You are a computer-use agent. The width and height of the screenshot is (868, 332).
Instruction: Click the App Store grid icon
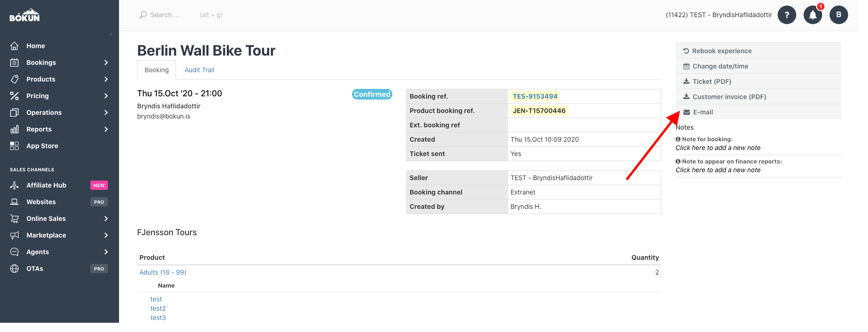coord(14,146)
